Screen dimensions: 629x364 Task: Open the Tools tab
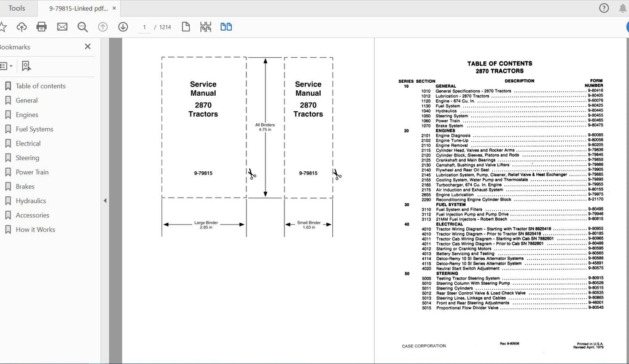coord(17,8)
